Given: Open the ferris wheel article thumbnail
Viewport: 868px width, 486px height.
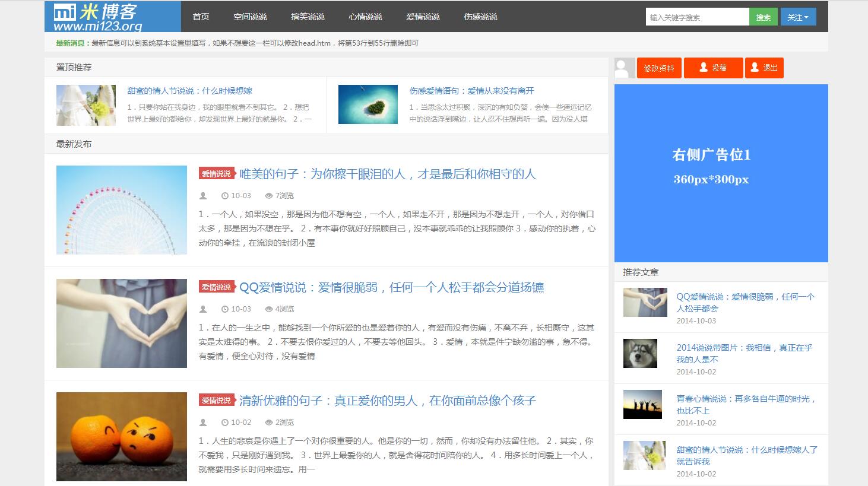Looking at the screenshot, I should click(x=122, y=210).
